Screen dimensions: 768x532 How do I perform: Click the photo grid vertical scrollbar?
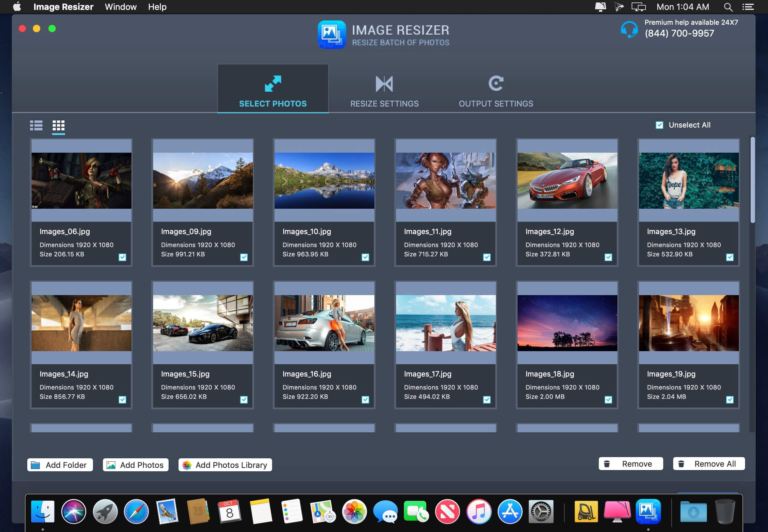pos(752,180)
